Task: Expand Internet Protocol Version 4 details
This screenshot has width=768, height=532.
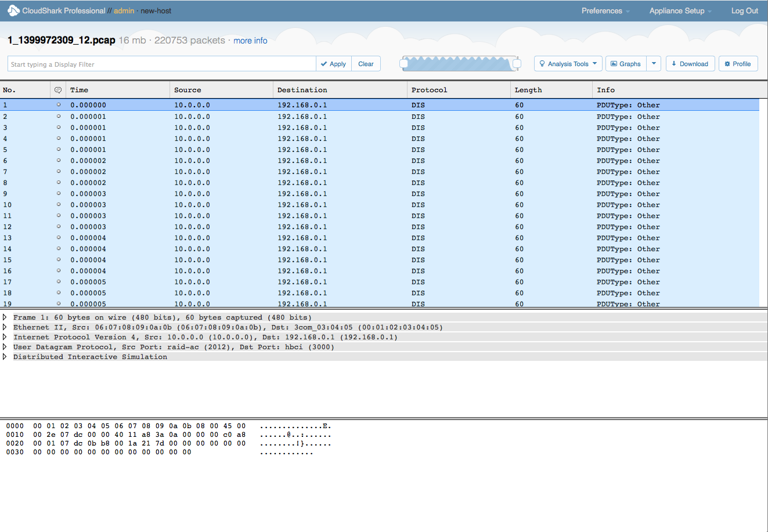Action: click(x=5, y=337)
